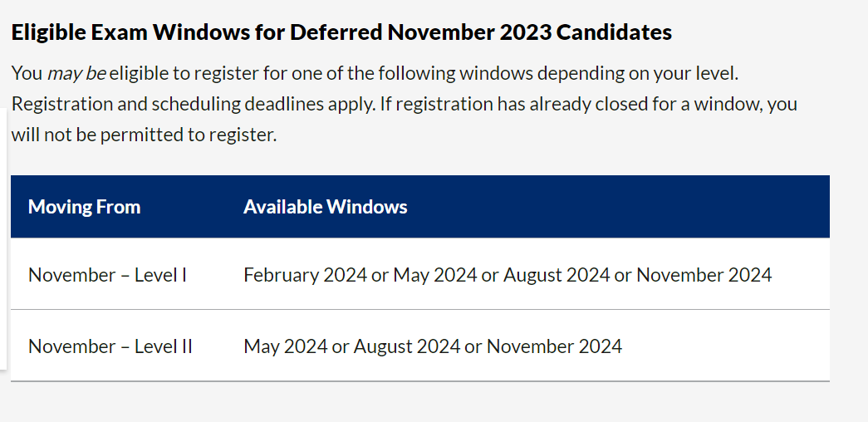Click the Eligible Exam Windows heading
Viewport: 868px width, 422px height.
pos(341,32)
